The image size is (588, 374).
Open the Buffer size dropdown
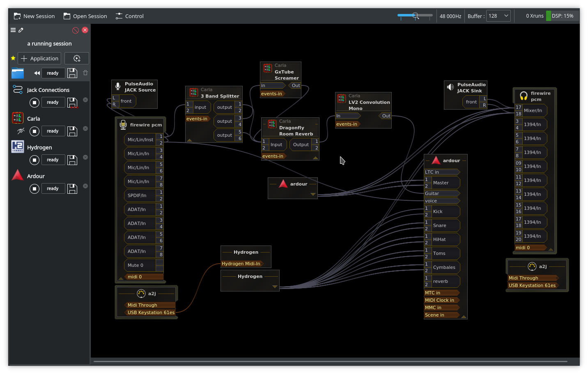tap(498, 16)
